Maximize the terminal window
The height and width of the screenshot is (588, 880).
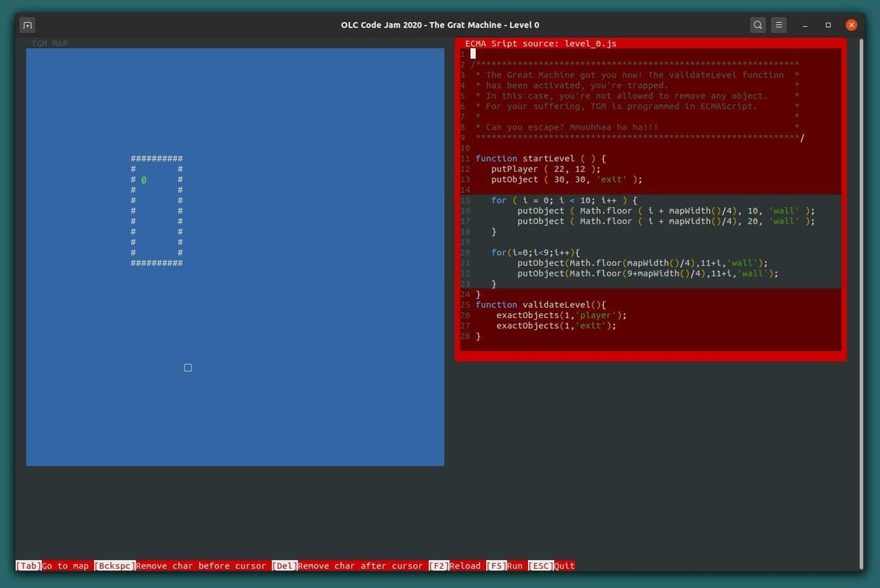tap(828, 25)
